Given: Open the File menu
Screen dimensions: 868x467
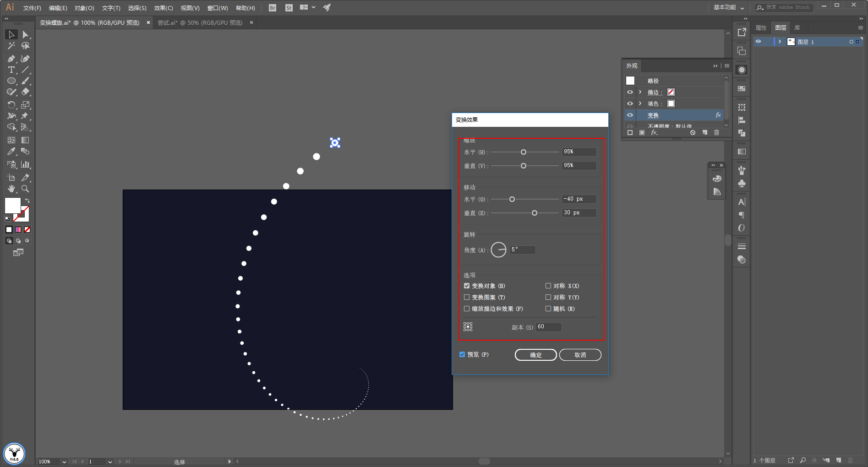Looking at the screenshot, I should pyautogui.click(x=32, y=8).
